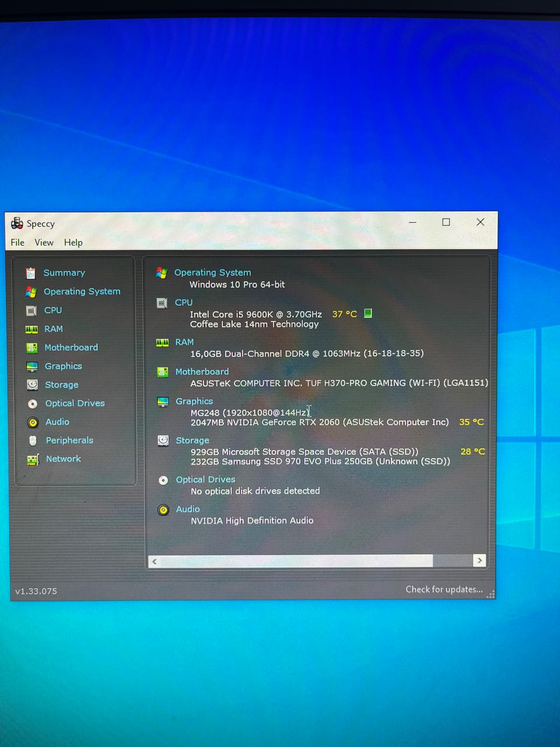560x747 pixels.
Task: Open the Audio heading link in summary
Action: pos(188,509)
